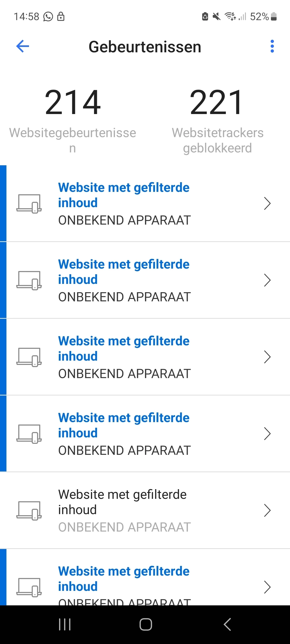Tap the device icon of first event
The image size is (290, 644).
tap(29, 204)
